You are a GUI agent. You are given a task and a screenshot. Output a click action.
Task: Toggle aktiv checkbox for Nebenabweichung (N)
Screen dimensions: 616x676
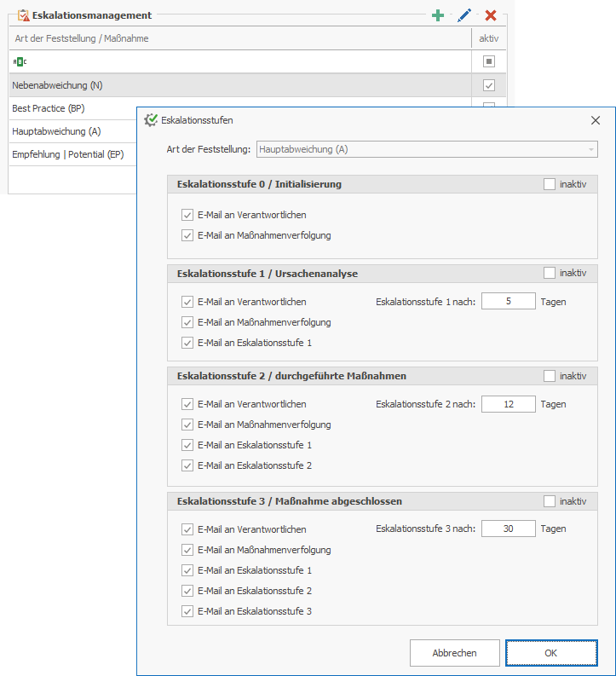point(488,85)
